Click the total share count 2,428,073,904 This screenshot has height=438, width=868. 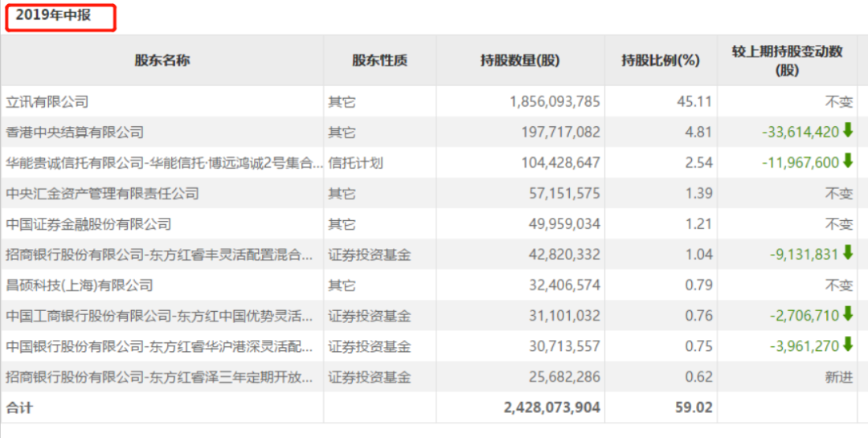pyautogui.click(x=552, y=408)
